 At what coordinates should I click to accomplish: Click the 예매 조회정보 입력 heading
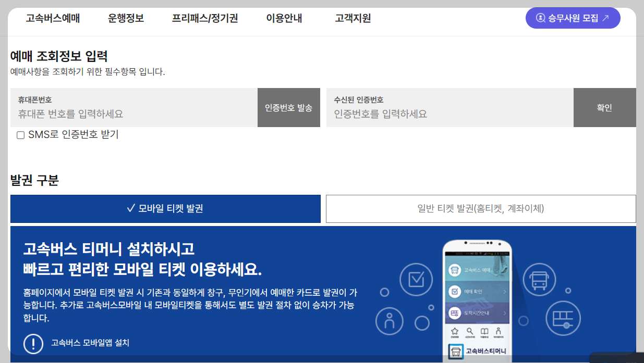[x=59, y=56]
